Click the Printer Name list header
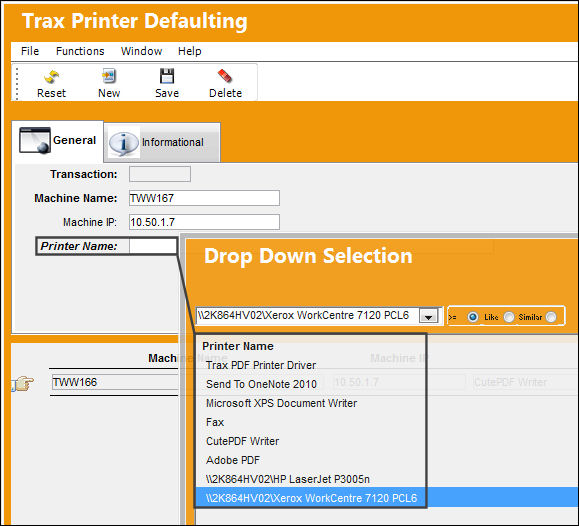579x526 pixels. (x=238, y=346)
